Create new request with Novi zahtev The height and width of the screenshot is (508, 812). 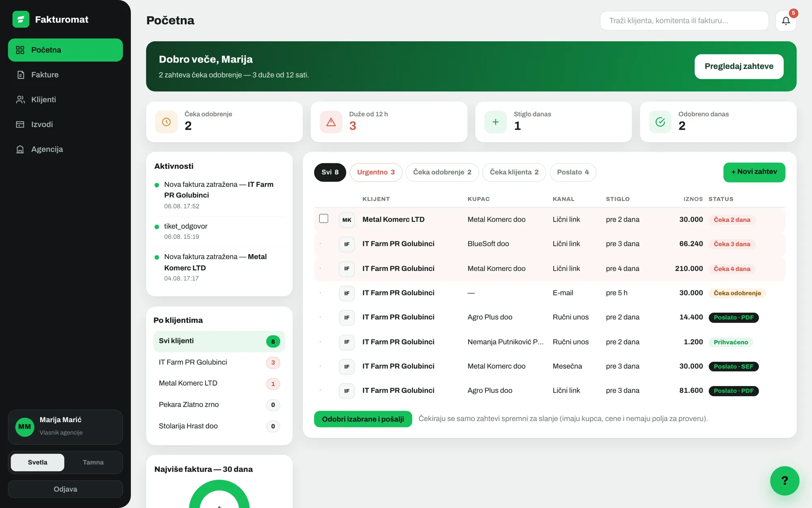tap(754, 172)
